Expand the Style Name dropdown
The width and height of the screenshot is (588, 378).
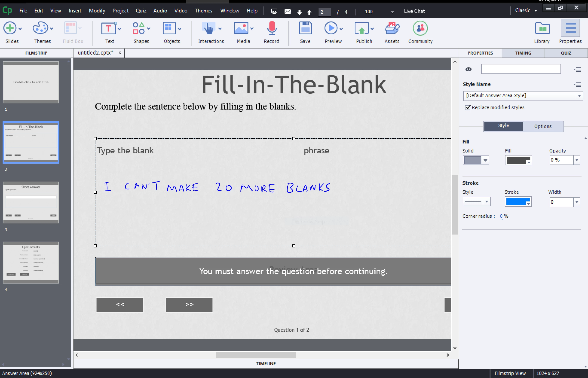pyautogui.click(x=579, y=96)
